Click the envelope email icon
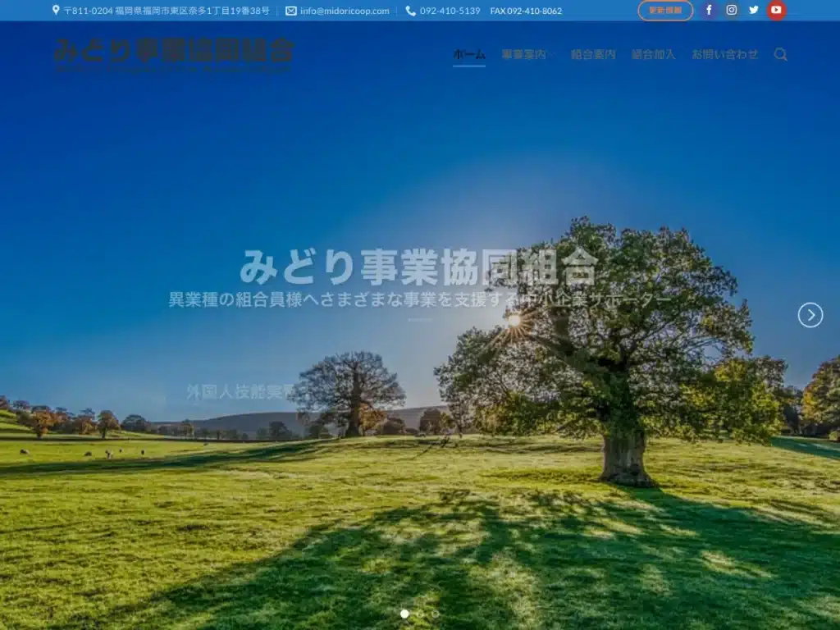This screenshot has width=840, height=630. (291, 11)
